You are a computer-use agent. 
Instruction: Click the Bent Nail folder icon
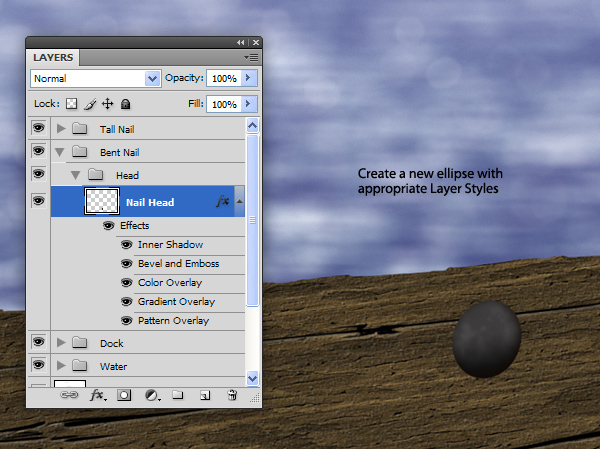point(80,151)
